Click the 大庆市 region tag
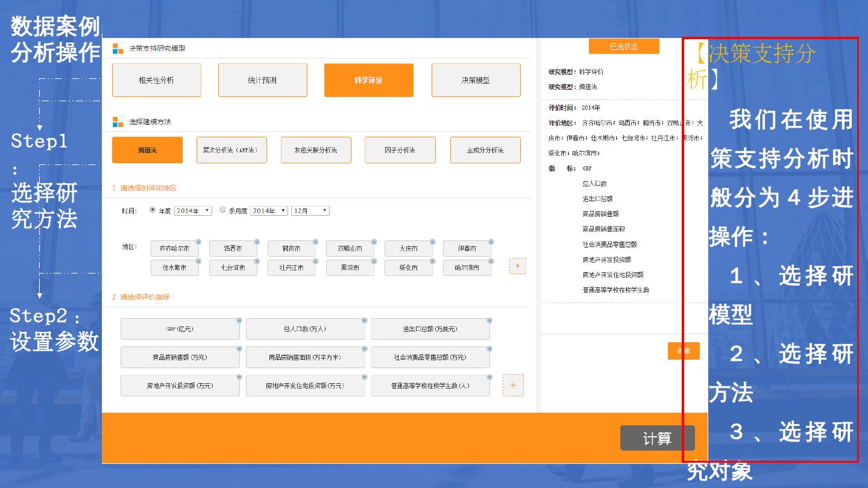Viewport: 868px width, 488px height. pos(408,248)
